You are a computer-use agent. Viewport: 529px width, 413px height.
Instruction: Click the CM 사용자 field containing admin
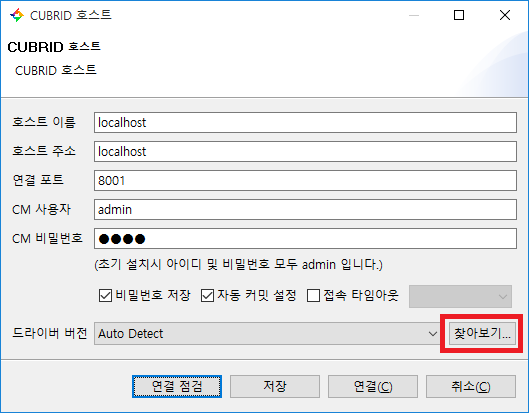click(x=305, y=210)
